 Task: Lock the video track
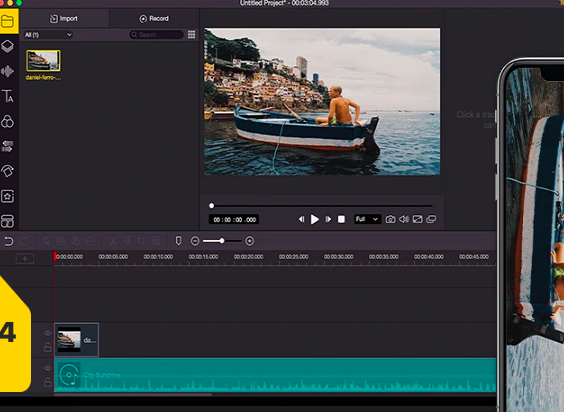click(47, 347)
